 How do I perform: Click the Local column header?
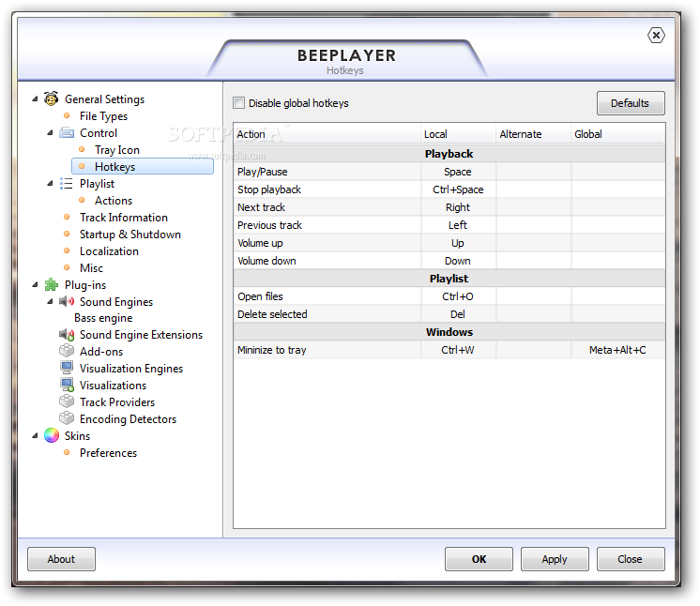(458, 134)
